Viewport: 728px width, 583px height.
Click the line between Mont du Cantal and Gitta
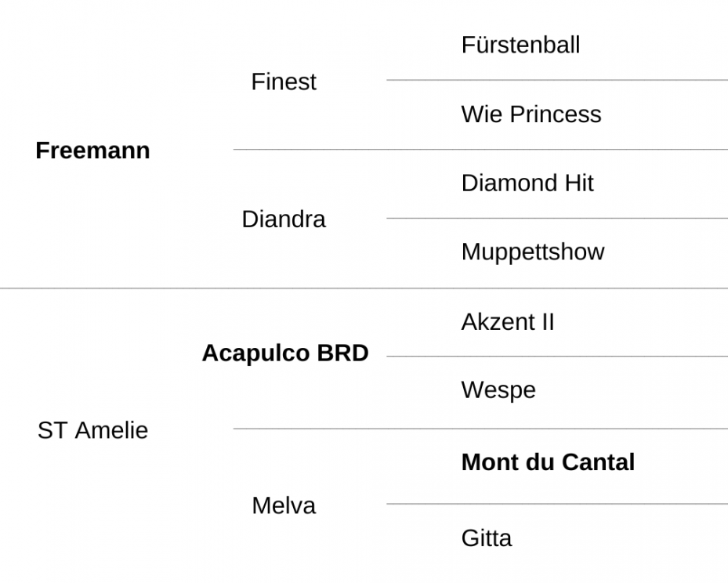point(557,504)
